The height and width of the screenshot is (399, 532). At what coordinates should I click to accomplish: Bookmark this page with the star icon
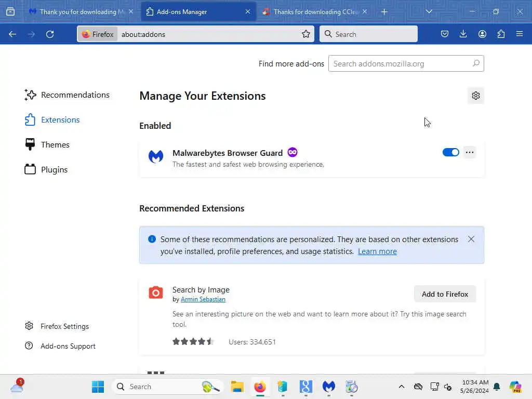[x=305, y=34]
